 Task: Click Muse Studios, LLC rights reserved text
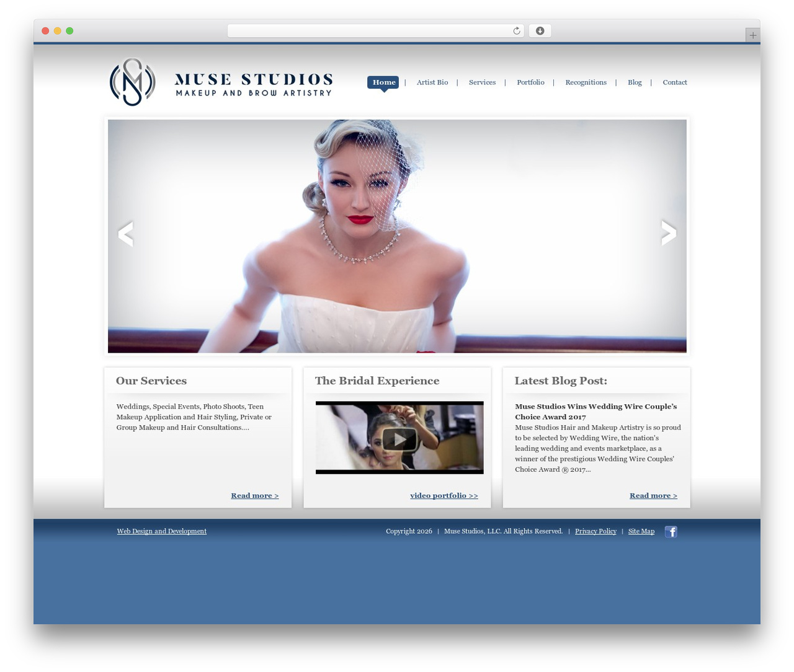point(503,531)
